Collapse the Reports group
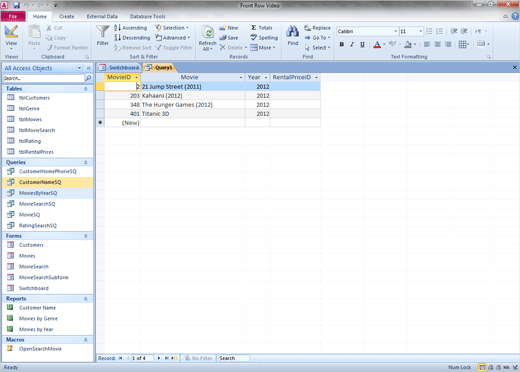Image resolution: width=520 pixels, height=372 pixels. coord(86,299)
